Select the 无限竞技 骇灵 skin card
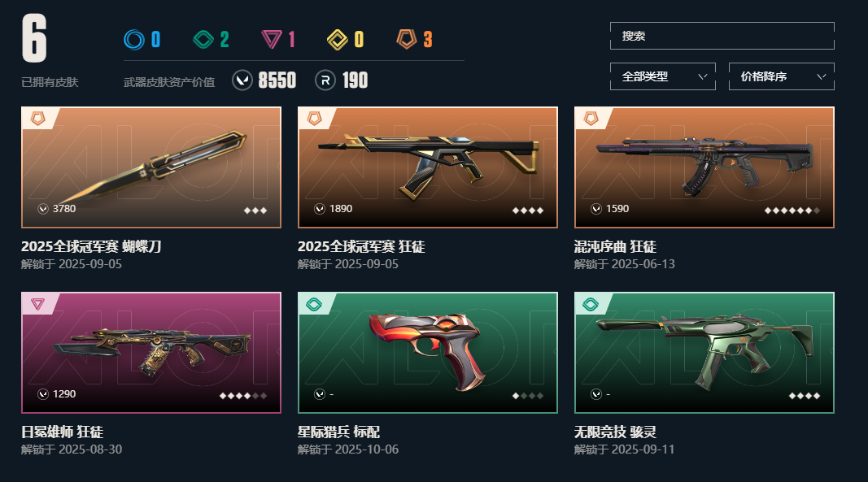Viewport: 868px width, 482px height. coord(704,353)
